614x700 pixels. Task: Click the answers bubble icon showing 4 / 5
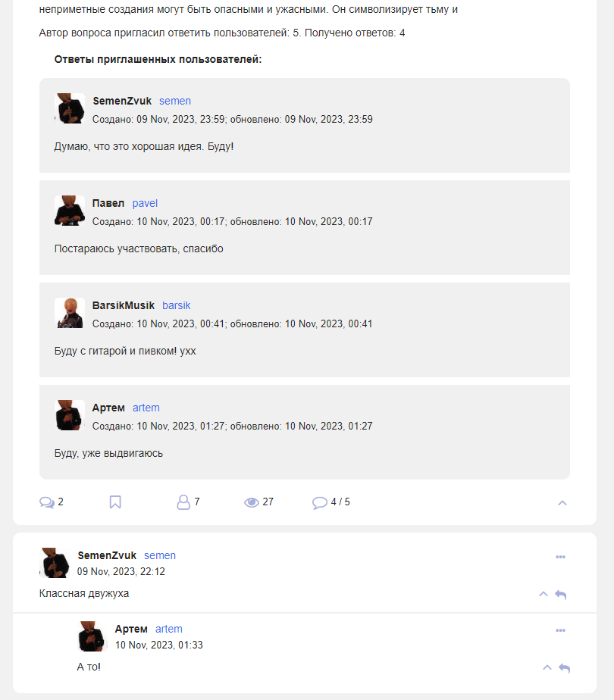pyautogui.click(x=319, y=503)
